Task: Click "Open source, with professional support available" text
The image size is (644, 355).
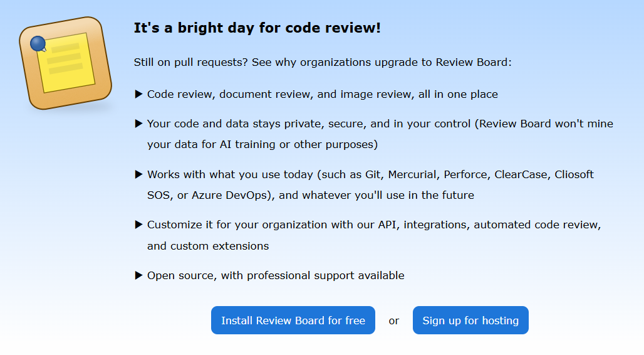Action: [x=276, y=275]
